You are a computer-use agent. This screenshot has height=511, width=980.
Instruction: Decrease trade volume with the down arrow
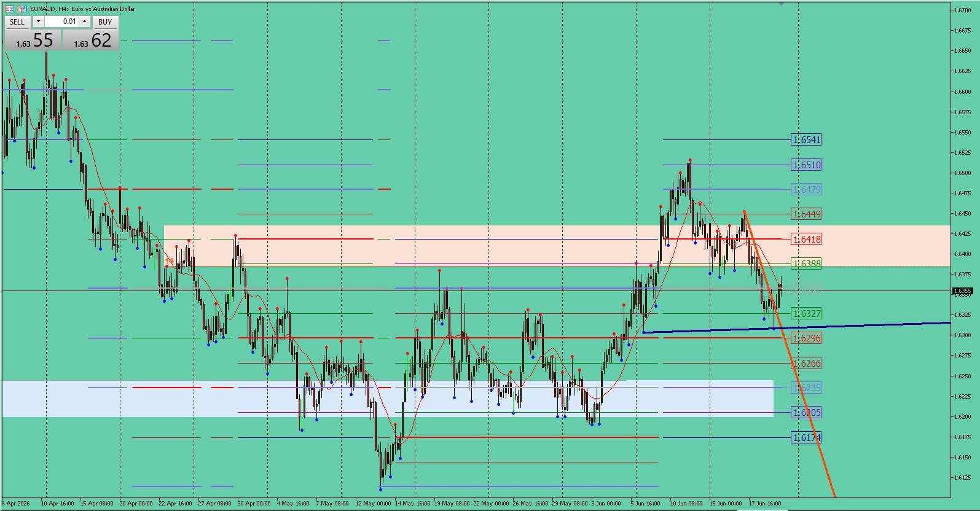tap(38, 21)
